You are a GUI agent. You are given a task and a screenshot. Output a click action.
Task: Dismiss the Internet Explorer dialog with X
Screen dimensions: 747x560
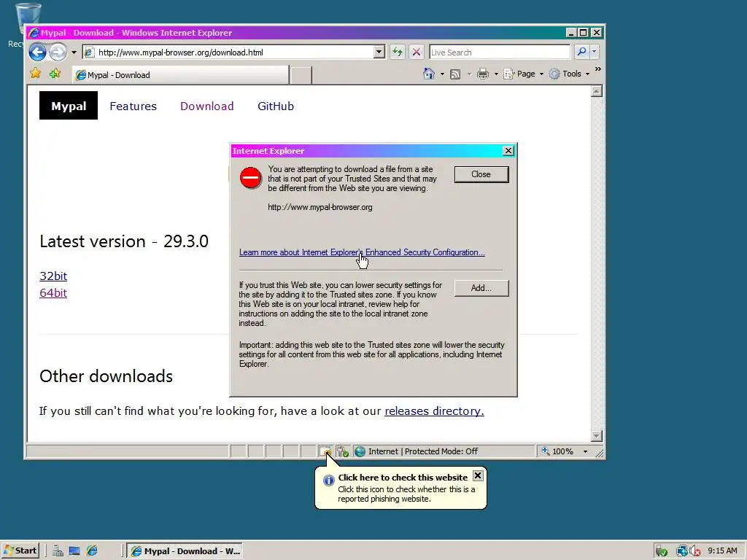click(x=508, y=151)
